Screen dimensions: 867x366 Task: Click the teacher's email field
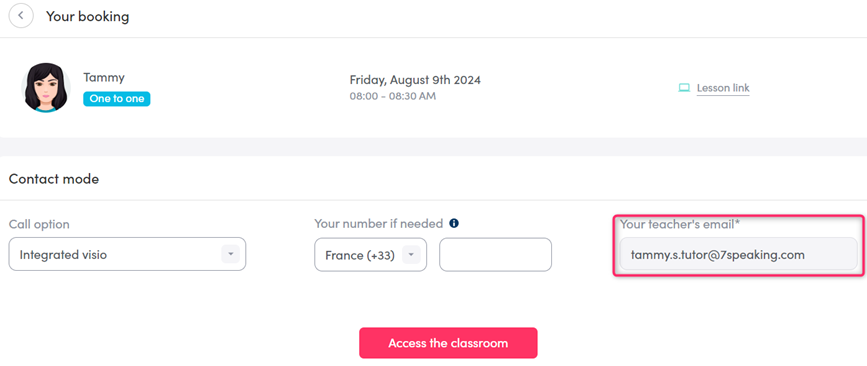739,254
